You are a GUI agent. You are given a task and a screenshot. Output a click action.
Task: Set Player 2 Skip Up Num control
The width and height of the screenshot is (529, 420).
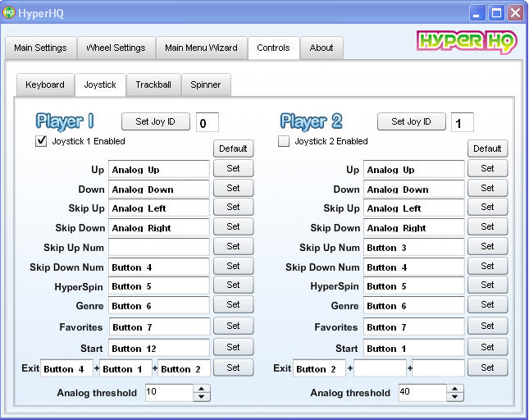[487, 246]
